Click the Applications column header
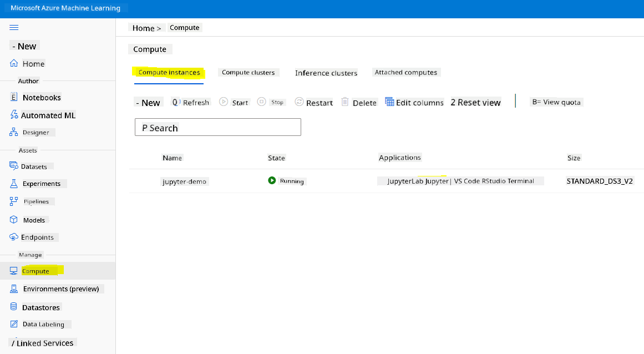The height and width of the screenshot is (354, 644). 399,157
